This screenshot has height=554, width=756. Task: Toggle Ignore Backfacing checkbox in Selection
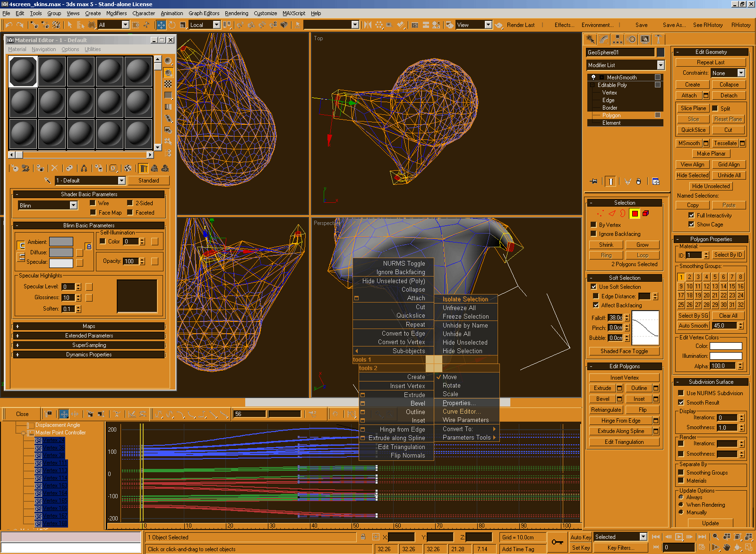[593, 234]
